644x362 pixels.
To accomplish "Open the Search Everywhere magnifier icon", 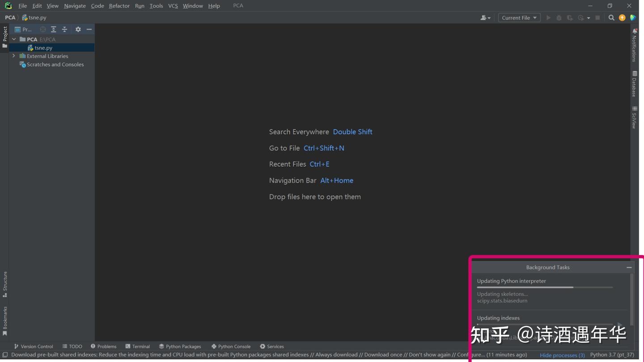I will (611, 17).
